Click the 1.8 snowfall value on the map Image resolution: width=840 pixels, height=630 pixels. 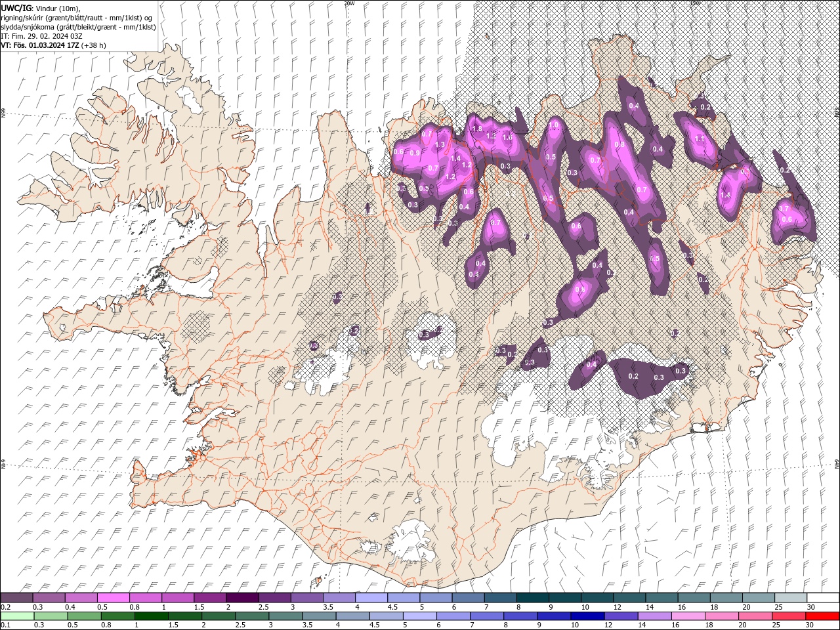coord(477,129)
